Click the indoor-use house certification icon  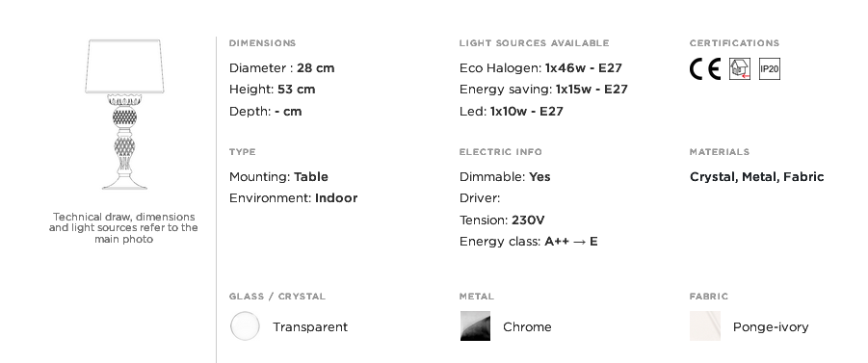pyautogui.click(x=740, y=69)
